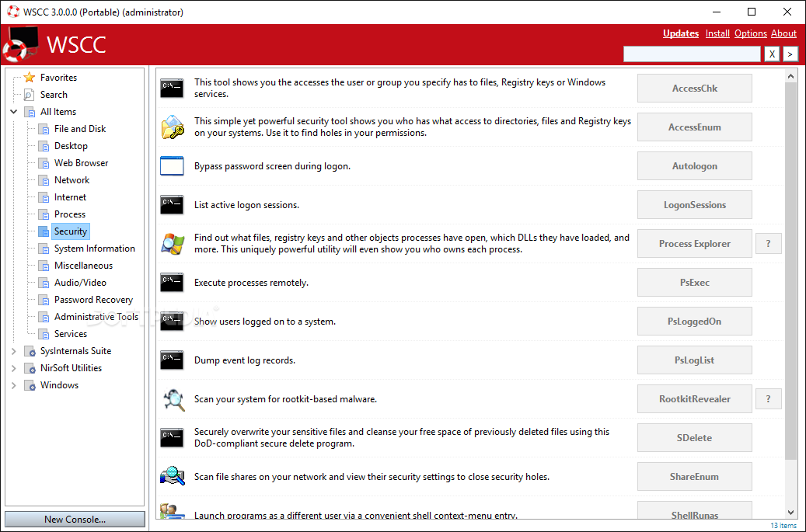Open help for Process Explorer
Viewport: 806px width, 532px height.
[769, 243]
